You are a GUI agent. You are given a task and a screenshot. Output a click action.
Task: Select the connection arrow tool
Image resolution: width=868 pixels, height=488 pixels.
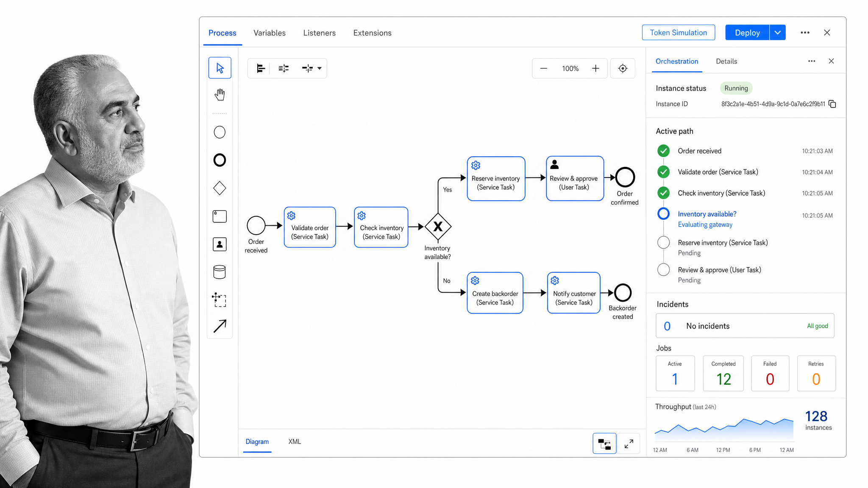pyautogui.click(x=220, y=326)
